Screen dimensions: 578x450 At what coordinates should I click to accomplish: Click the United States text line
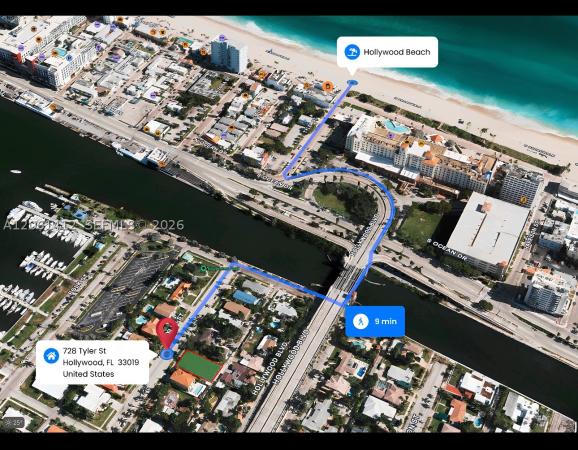click(88, 374)
